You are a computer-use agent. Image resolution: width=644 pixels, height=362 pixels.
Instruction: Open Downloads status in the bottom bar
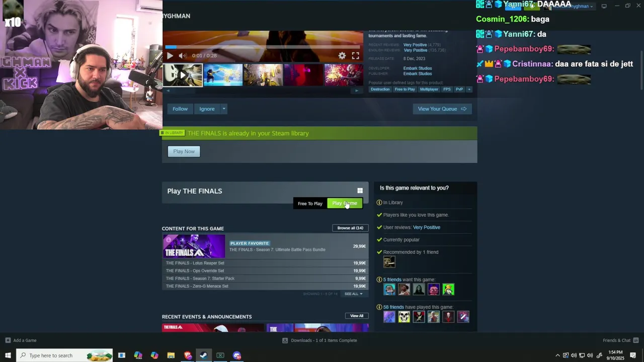tap(319, 340)
